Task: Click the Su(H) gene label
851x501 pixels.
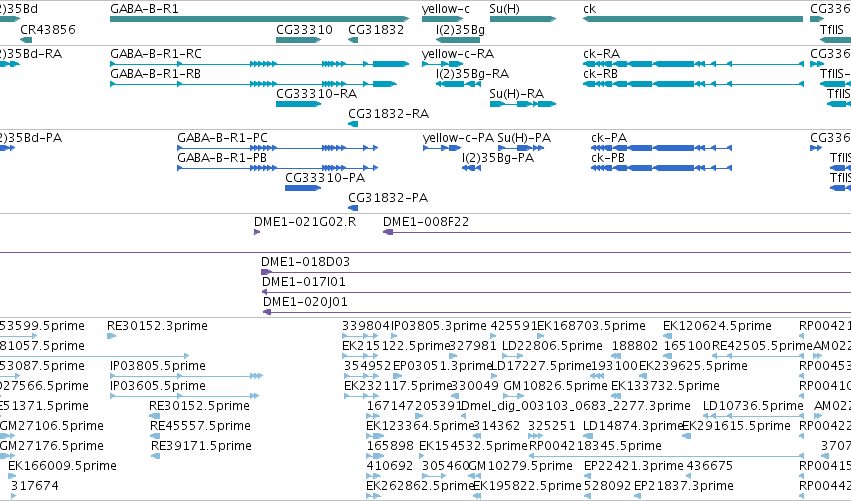Action: (504, 9)
